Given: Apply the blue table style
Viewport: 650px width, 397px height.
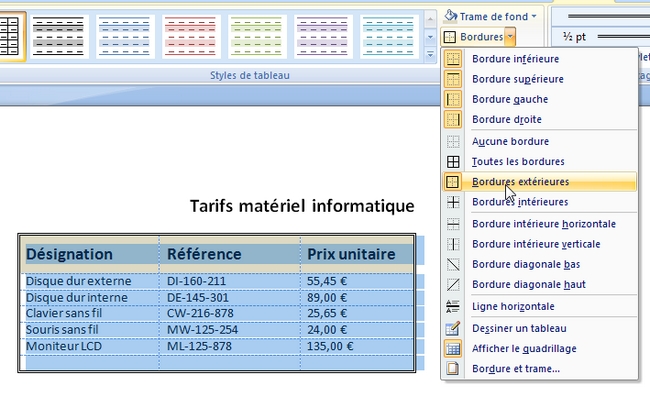Looking at the screenshot, I should [125, 36].
